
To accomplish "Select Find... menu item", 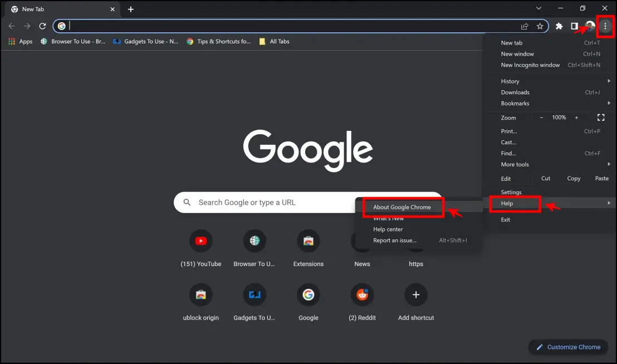I will coord(550,153).
